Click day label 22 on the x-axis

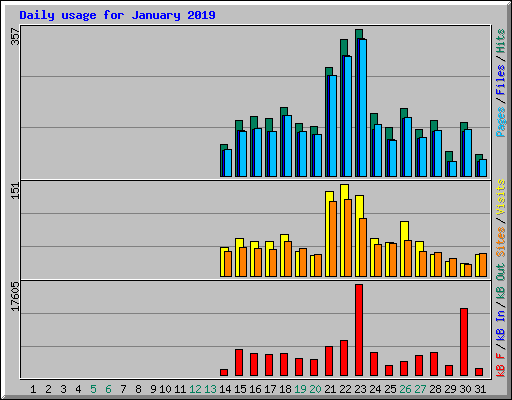(345, 389)
